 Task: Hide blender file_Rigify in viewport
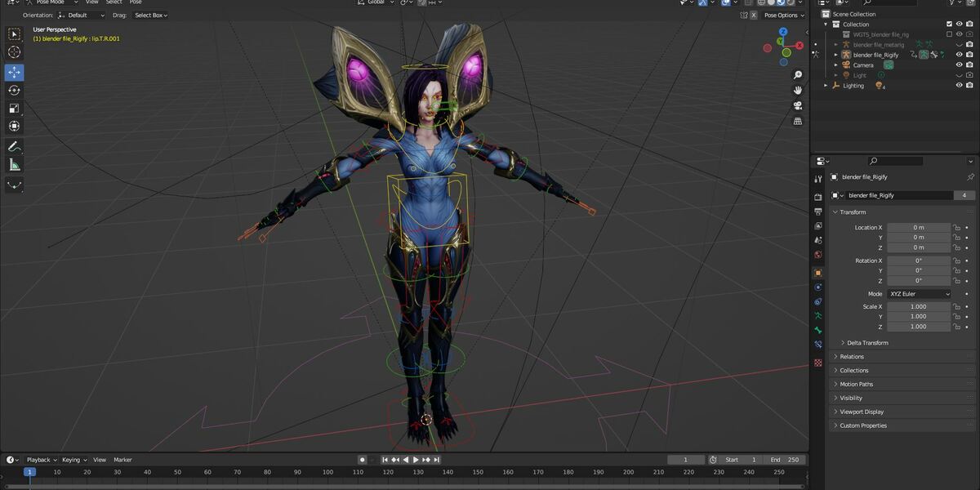pyautogui.click(x=959, y=55)
